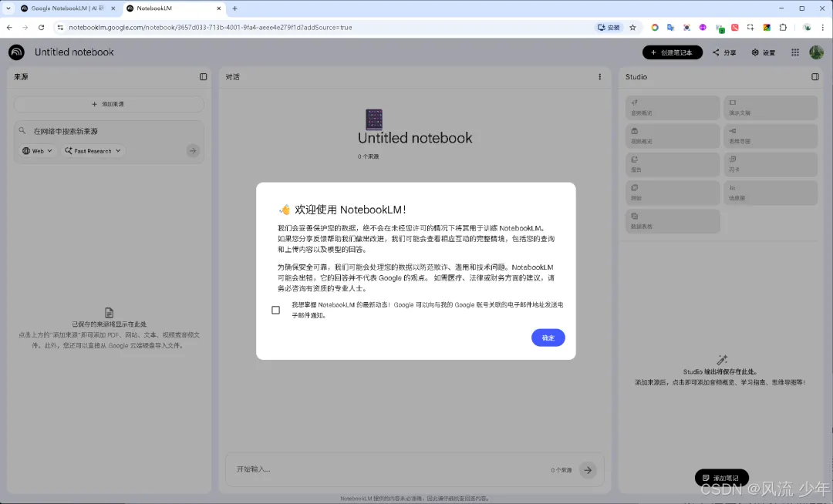The image size is (833, 504).
Task: Click 确定 to confirm the welcome dialog
Action: 548,338
